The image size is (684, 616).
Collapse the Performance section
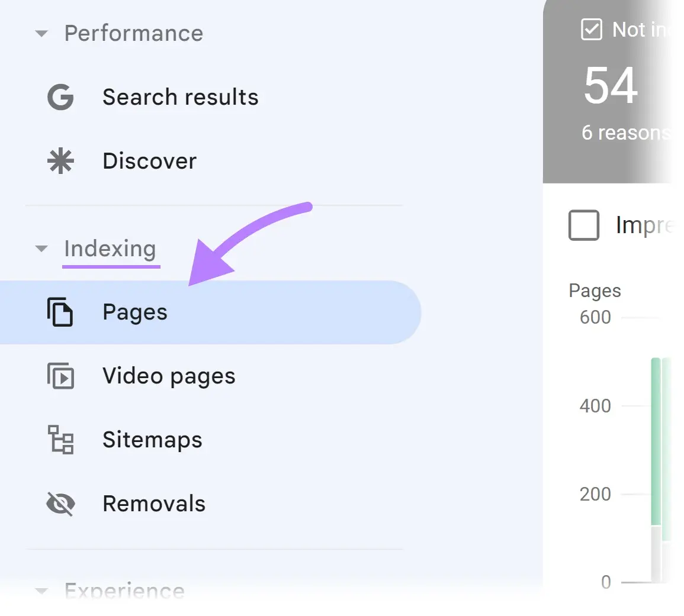click(x=41, y=34)
